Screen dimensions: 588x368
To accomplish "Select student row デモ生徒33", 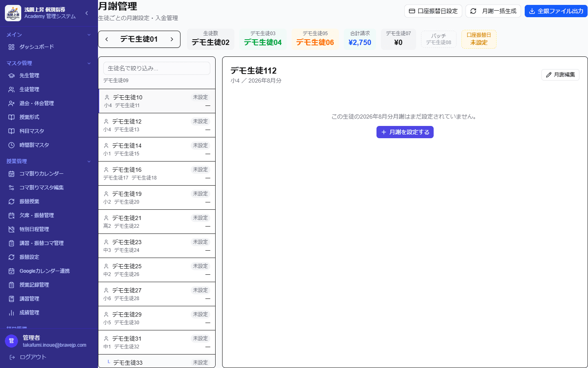I will 157,361.
